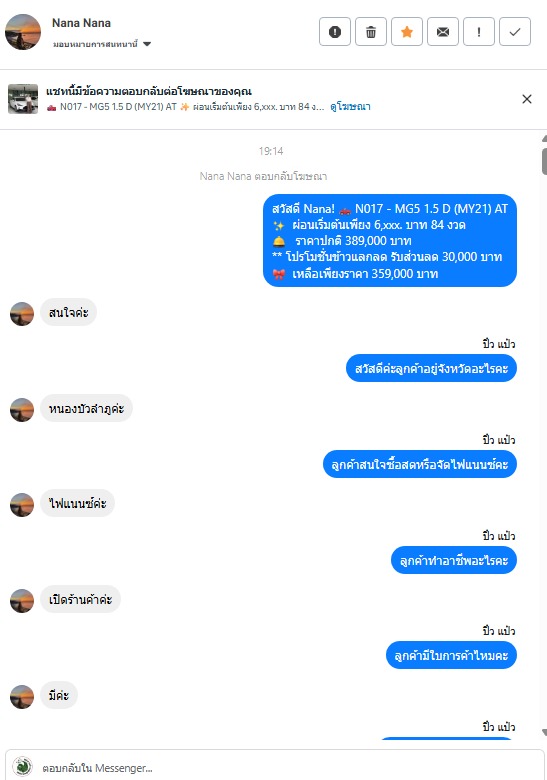
Task: Click the page avatar in the reply box
Action: point(22,767)
